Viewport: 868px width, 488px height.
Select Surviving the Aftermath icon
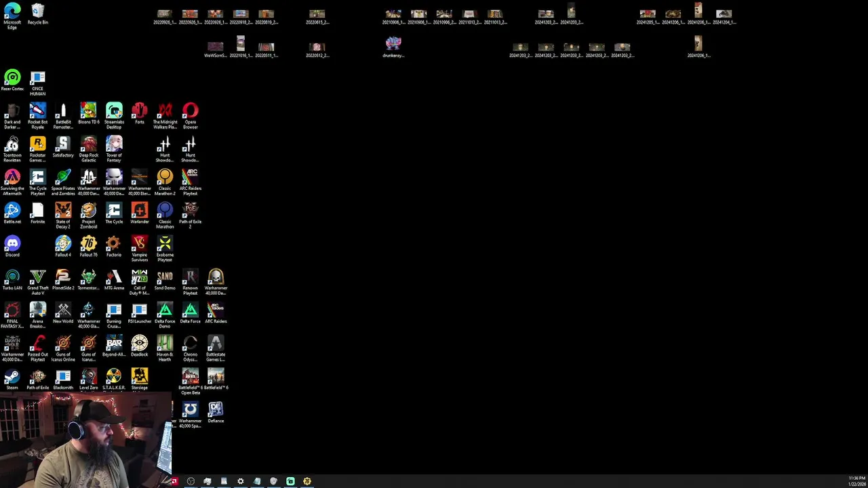point(12,182)
